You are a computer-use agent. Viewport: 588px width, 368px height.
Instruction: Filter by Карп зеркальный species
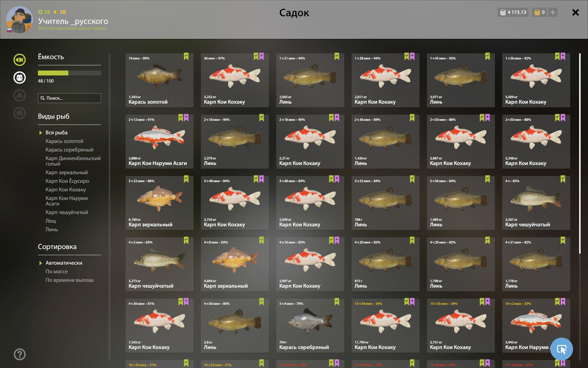(x=66, y=172)
